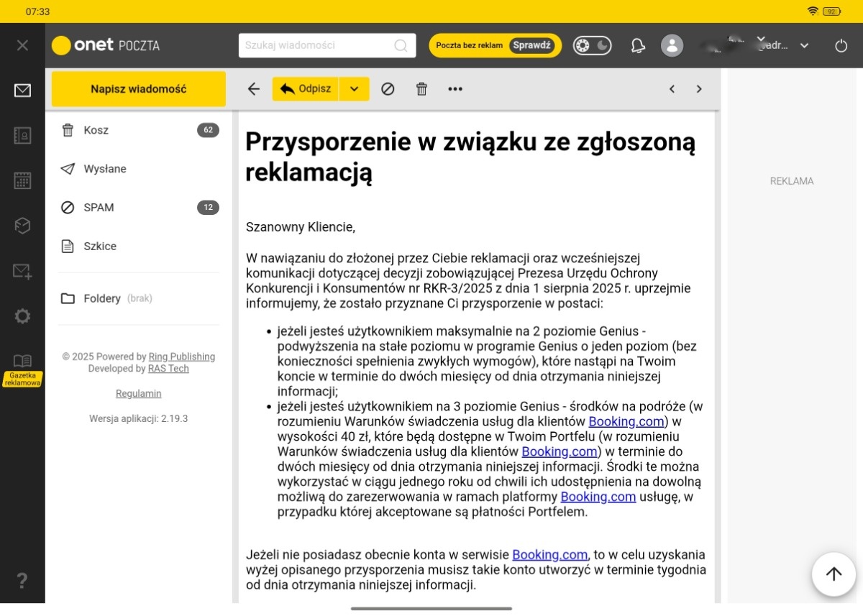Go back using the left arrow

[253, 89]
